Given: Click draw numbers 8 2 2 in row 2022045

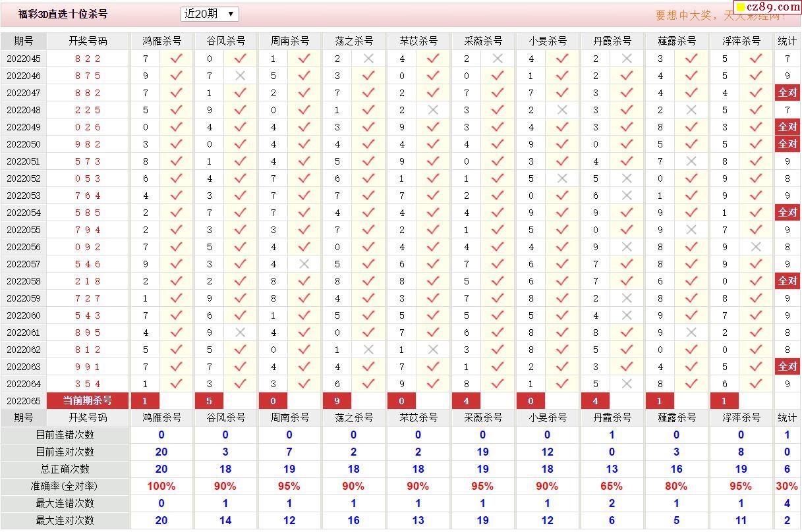Looking at the screenshot, I should point(88,59).
